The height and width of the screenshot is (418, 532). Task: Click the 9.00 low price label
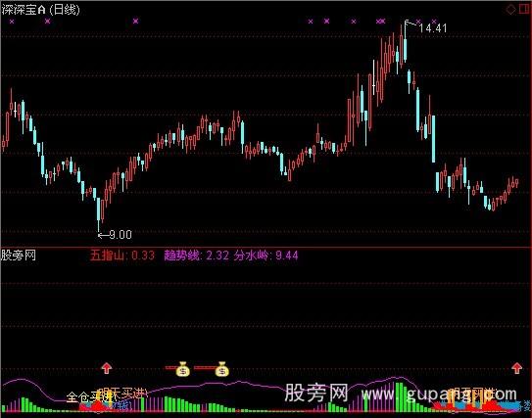(x=121, y=235)
